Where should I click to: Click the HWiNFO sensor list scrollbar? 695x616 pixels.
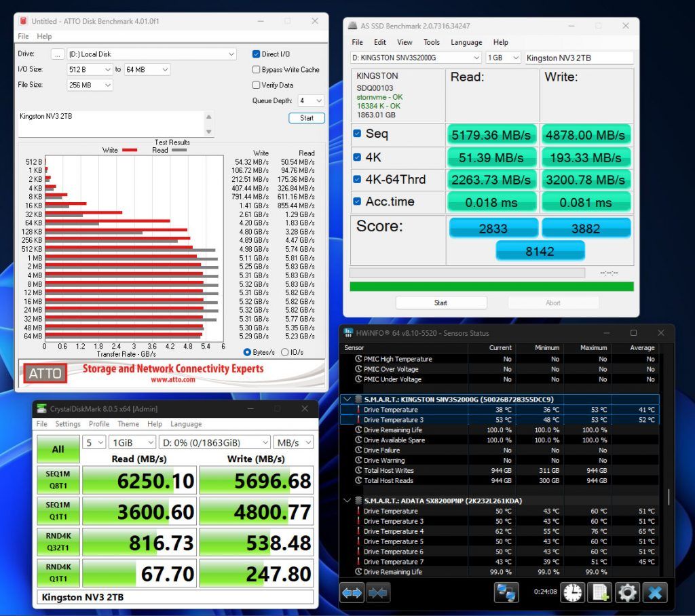669,497
